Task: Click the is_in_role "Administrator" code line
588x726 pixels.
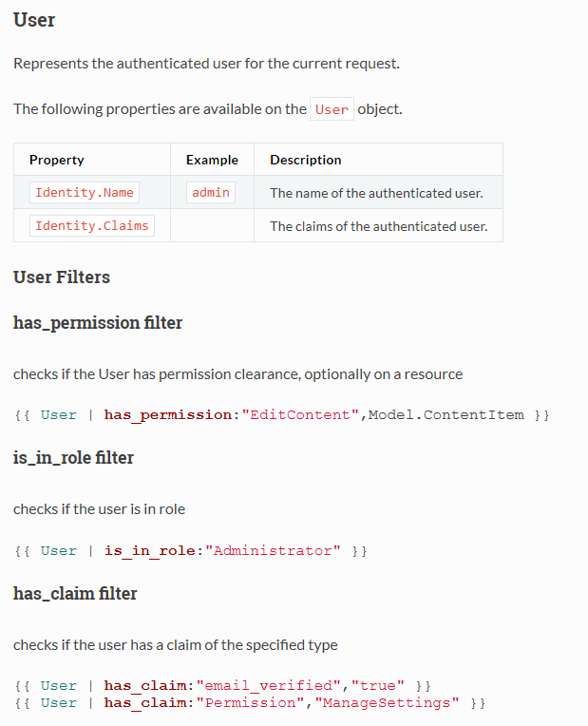Action: 191,551
